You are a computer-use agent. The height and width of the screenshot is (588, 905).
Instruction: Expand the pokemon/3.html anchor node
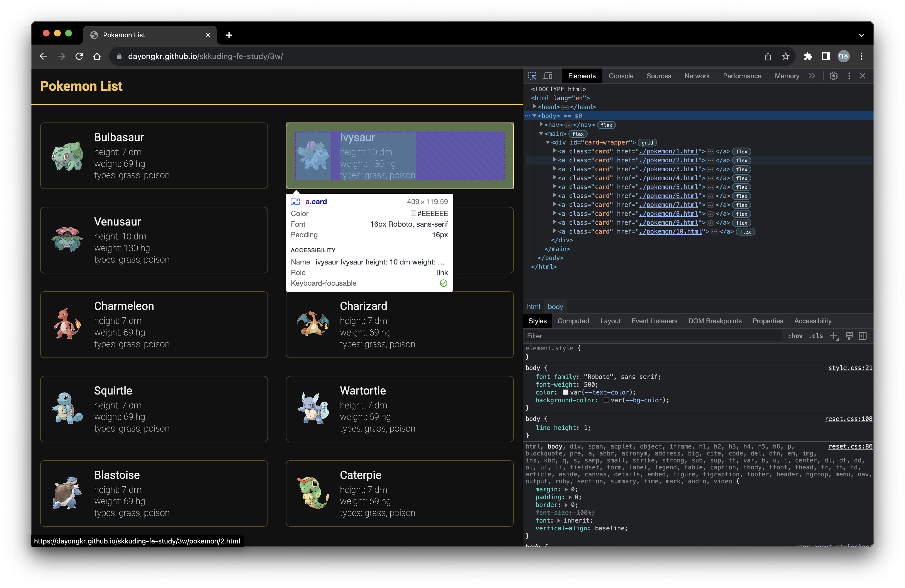tap(555, 169)
